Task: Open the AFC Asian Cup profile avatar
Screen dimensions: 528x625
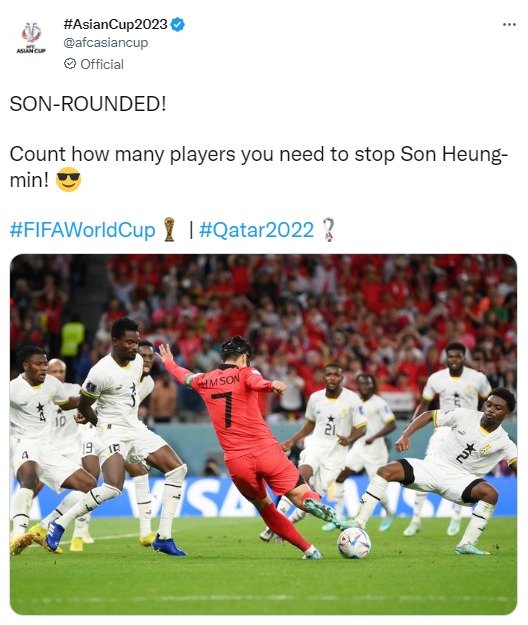Action: click(31, 38)
